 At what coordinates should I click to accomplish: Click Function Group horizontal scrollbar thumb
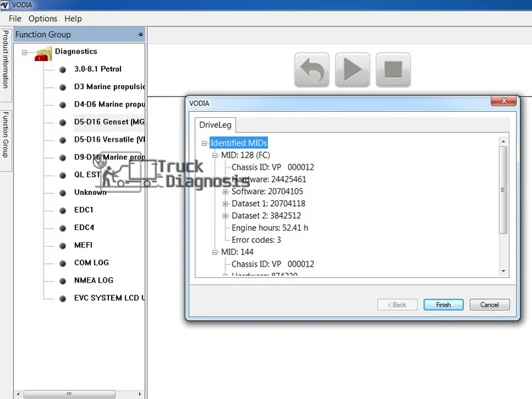coord(69,394)
